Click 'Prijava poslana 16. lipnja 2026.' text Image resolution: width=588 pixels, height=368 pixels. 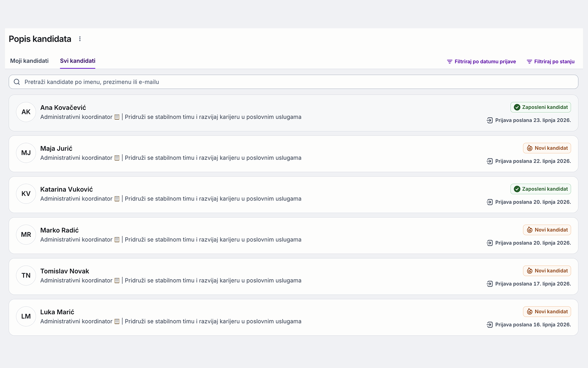pos(533,324)
